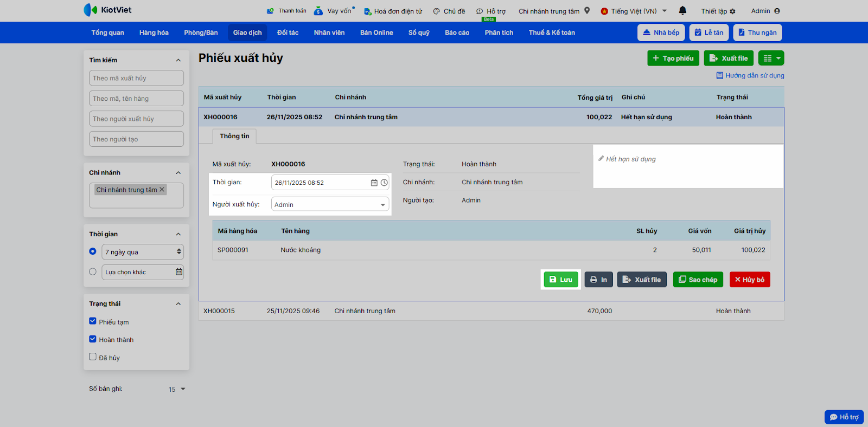The height and width of the screenshot is (427, 868).
Task: Open calendar for Lựa chọn khác
Action: [x=179, y=271]
